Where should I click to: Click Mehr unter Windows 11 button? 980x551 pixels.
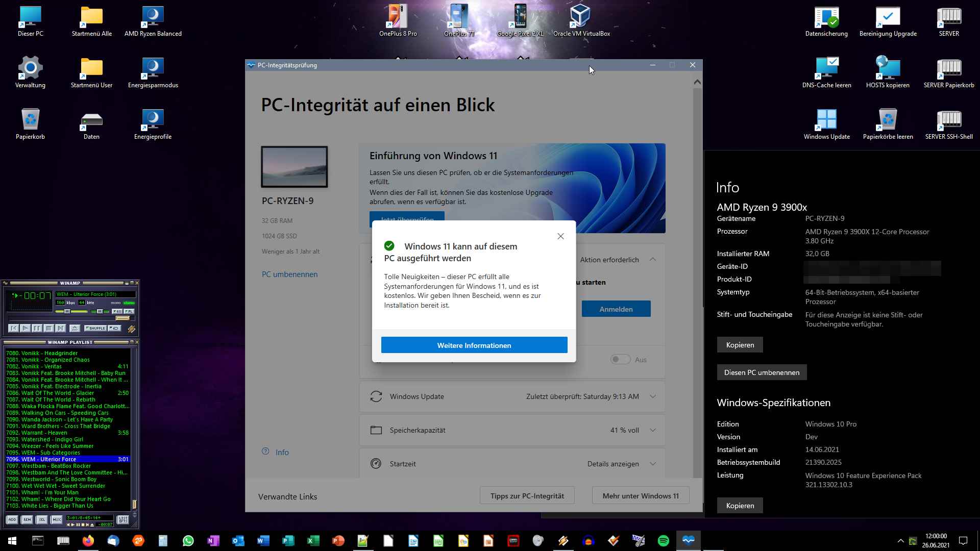pyautogui.click(x=641, y=495)
